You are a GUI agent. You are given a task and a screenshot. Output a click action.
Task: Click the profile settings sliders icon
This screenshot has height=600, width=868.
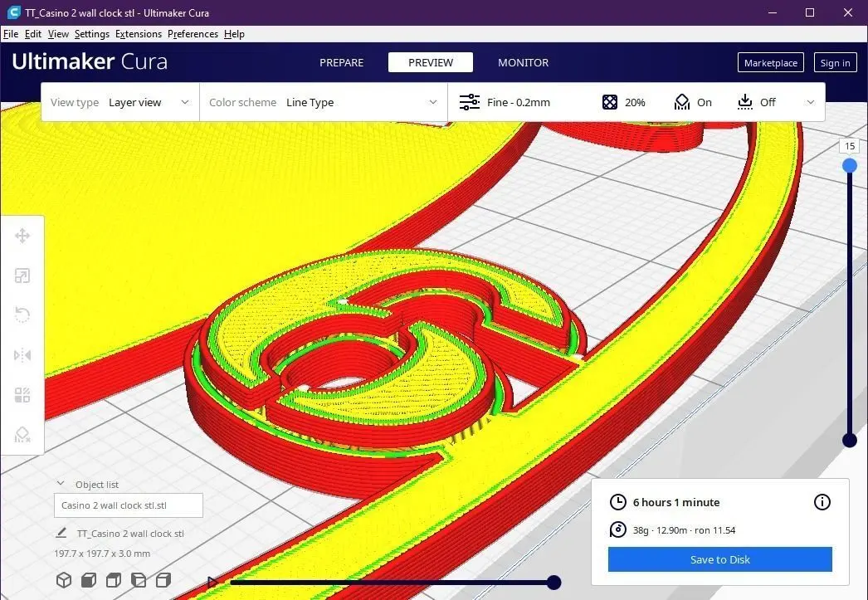[x=470, y=102]
